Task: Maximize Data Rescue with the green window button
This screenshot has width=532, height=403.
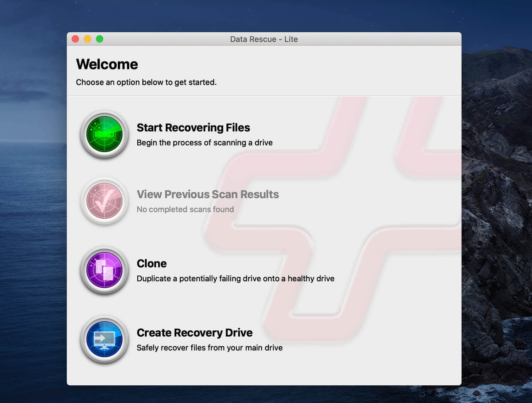Action: [100, 39]
